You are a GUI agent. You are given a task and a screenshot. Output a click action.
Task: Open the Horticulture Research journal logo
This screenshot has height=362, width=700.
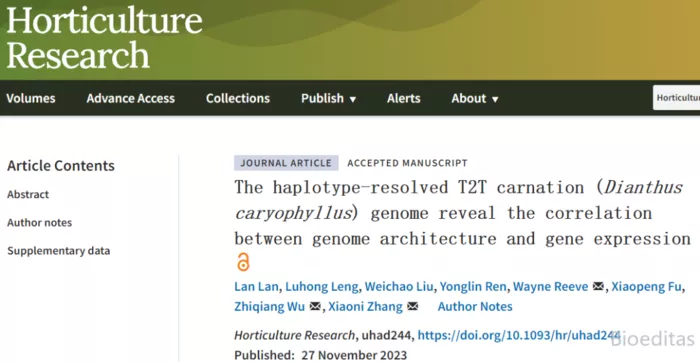tap(104, 39)
